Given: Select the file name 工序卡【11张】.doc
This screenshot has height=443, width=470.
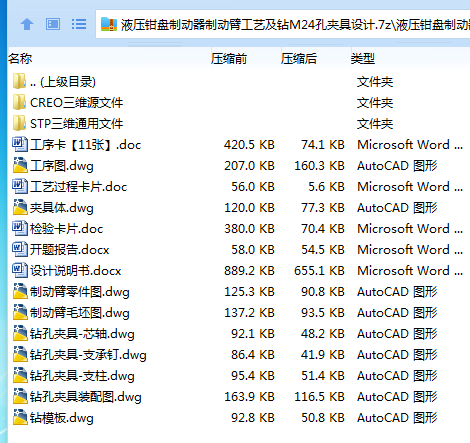Looking at the screenshot, I should [x=86, y=145].
